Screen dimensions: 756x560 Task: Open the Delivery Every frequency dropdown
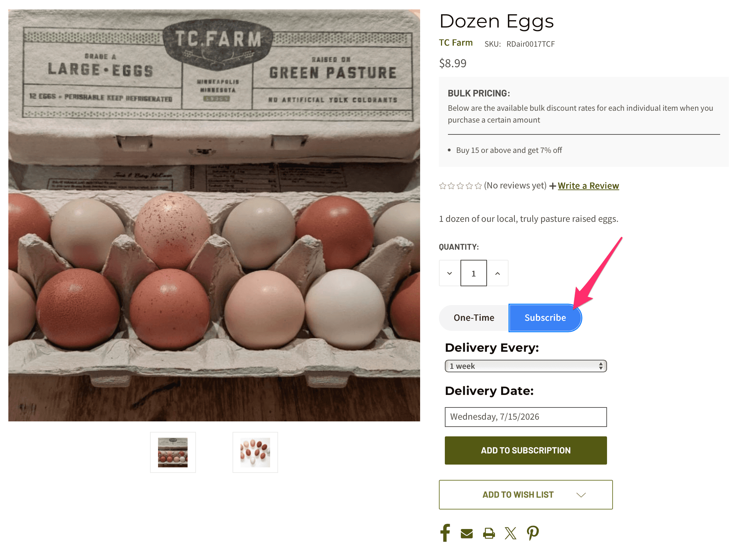click(526, 366)
